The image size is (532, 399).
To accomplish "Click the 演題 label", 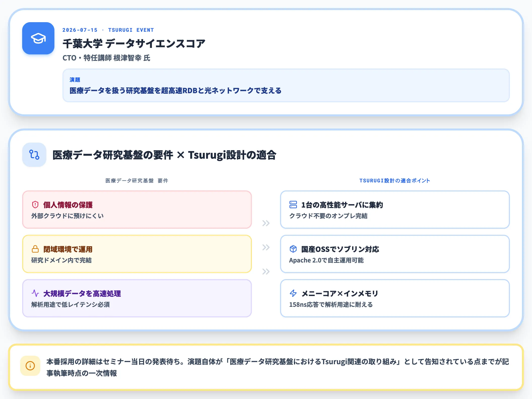I will [75, 80].
